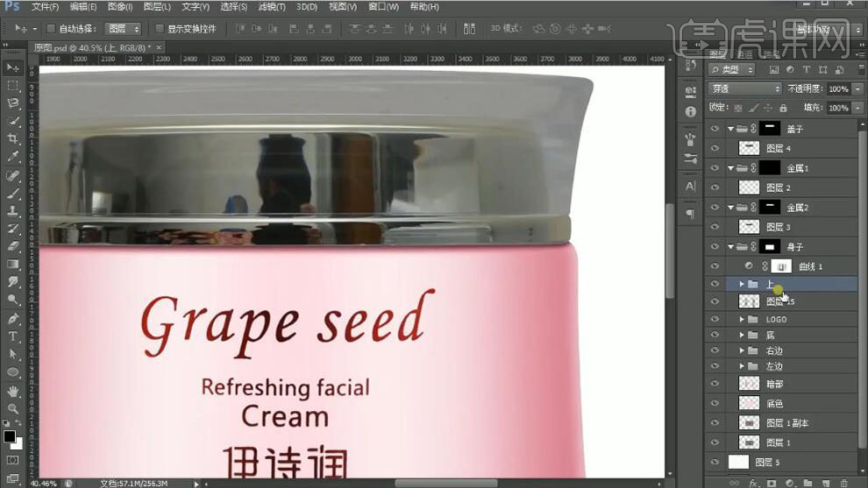Click the foreground color swatch
868x488 pixels.
[9, 436]
